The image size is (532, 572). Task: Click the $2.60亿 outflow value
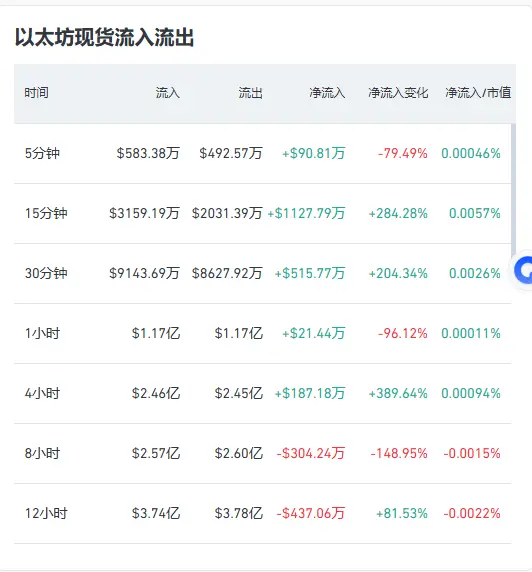(239, 453)
